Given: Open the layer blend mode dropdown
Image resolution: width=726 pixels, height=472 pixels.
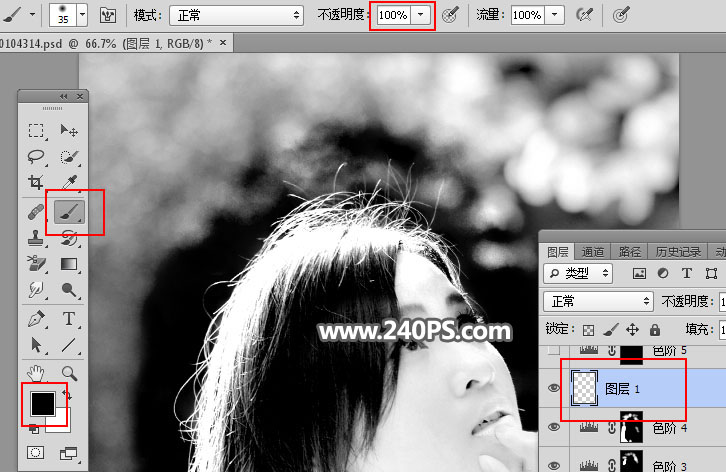Looking at the screenshot, I should (x=598, y=302).
